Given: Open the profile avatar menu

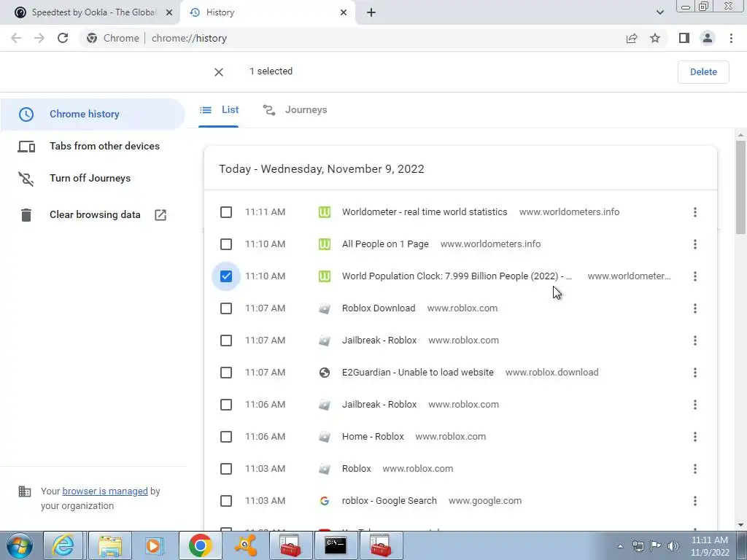Looking at the screenshot, I should [x=708, y=38].
